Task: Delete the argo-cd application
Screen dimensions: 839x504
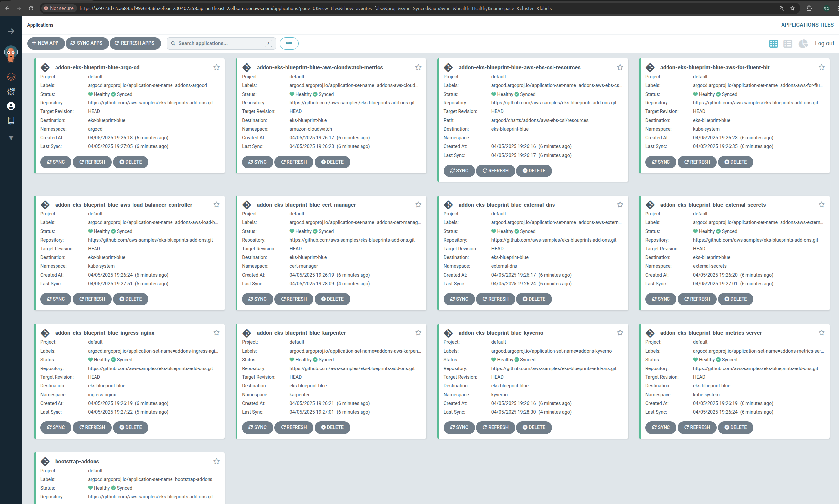Action: click(x=131, y=162)
